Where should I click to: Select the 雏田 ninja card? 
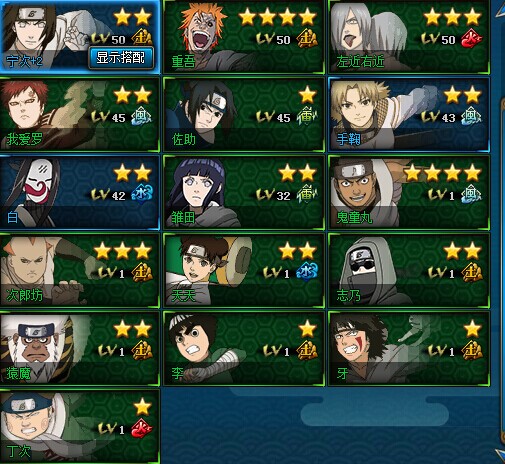244,192
